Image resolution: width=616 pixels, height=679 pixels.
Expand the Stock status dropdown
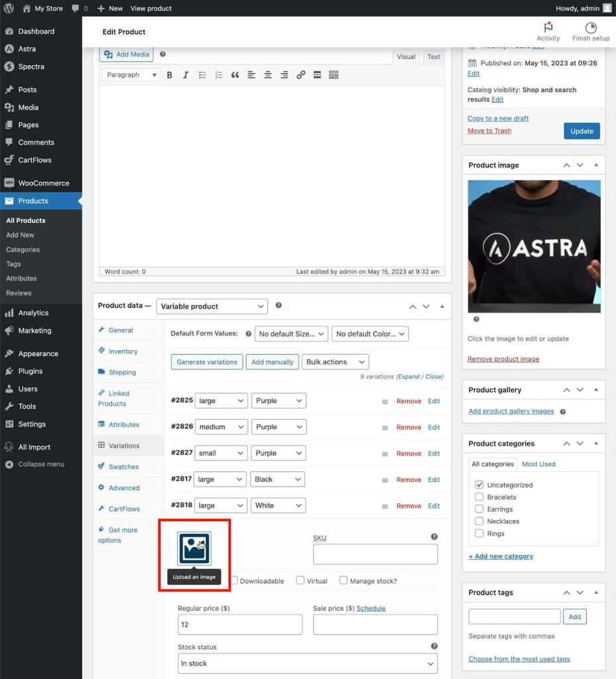308,663
